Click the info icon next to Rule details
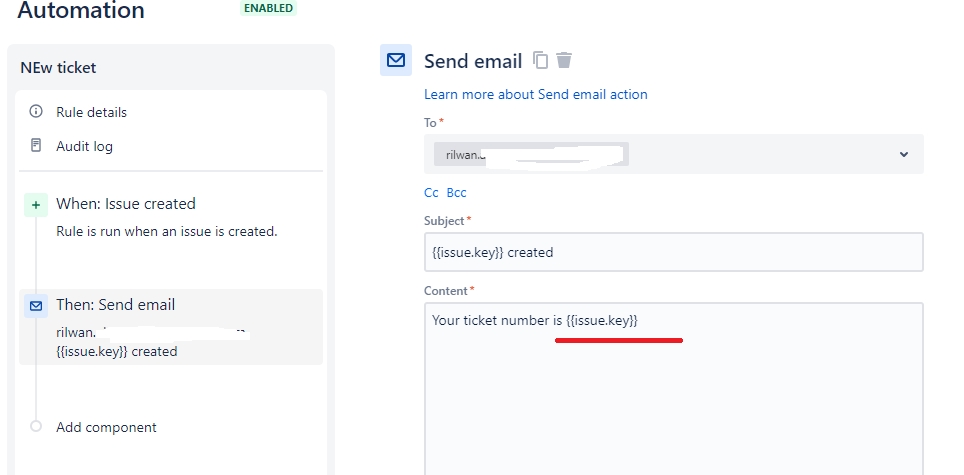 click(36, 111)
